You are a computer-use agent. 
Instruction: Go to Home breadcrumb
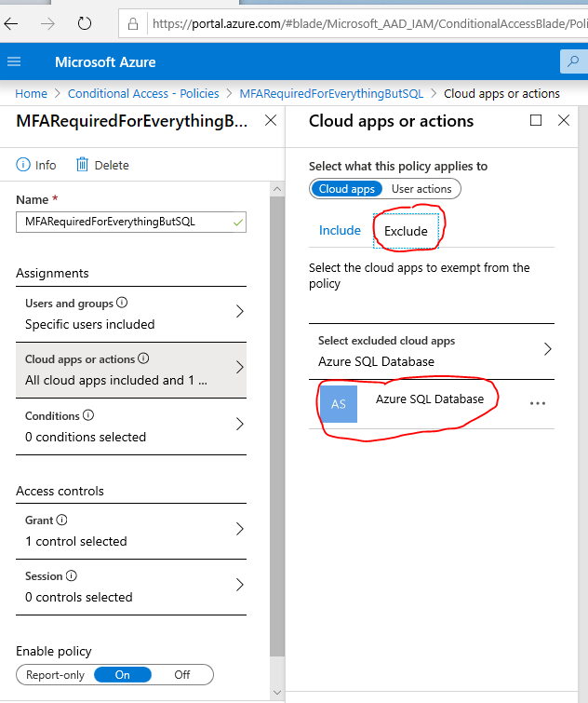(31, 93)
